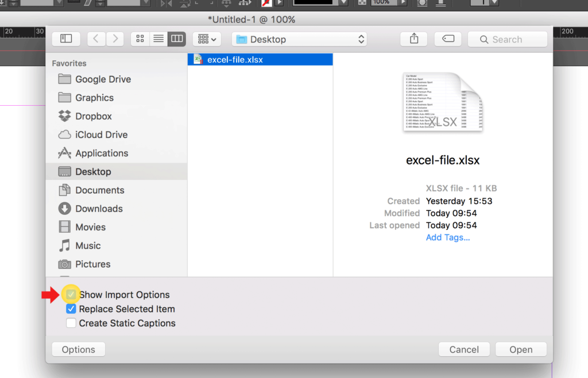Switch to icon grid view
The height and width of the screenshot is (378, 588).
pos(140,38)
